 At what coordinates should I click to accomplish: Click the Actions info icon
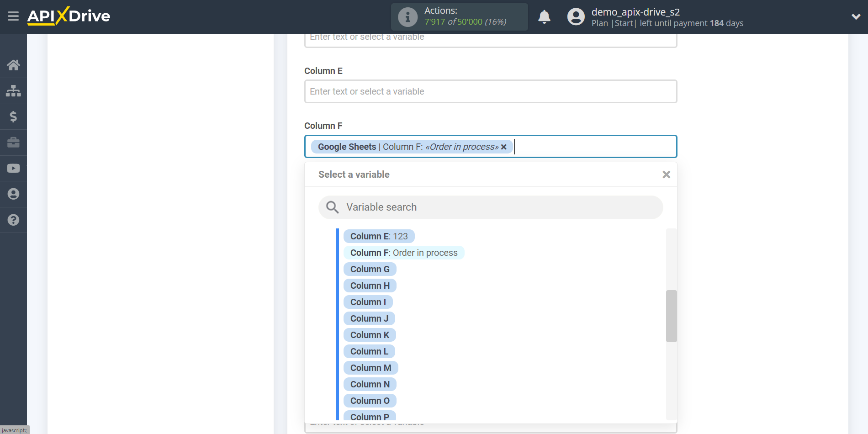(x=408, y=17)
